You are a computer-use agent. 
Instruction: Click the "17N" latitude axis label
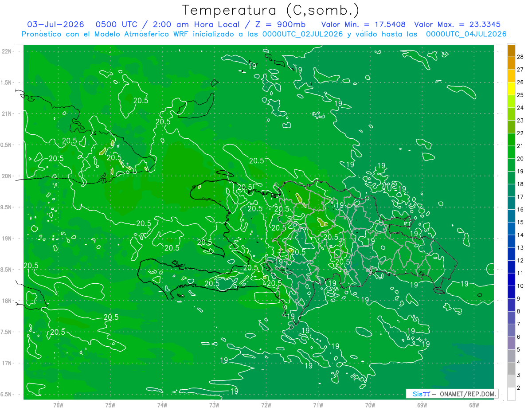(7, 363)
